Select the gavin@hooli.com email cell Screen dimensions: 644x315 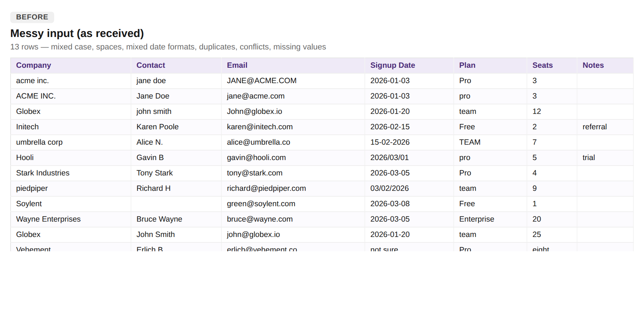click(x=293, y=158)
